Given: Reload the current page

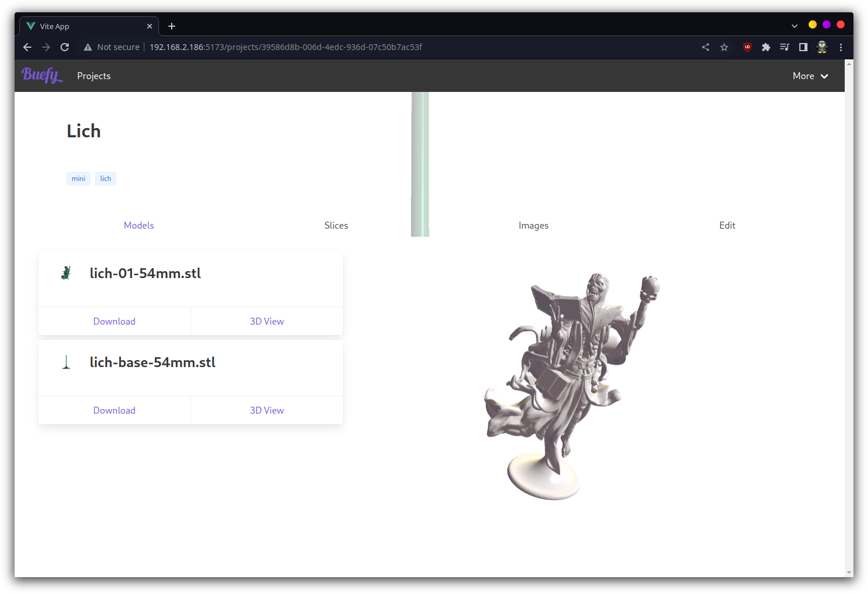Looking at the screenshot, I should (65, 47).
